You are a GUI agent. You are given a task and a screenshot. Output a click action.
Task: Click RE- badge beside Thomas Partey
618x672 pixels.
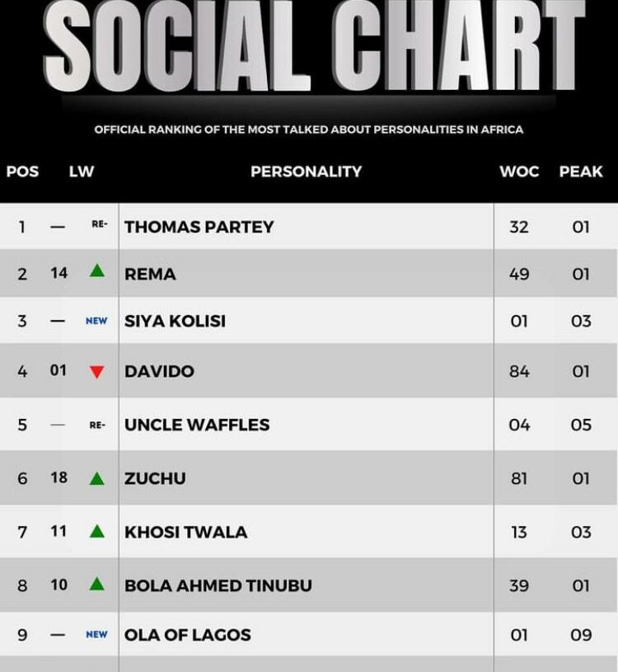pos(100,223)
